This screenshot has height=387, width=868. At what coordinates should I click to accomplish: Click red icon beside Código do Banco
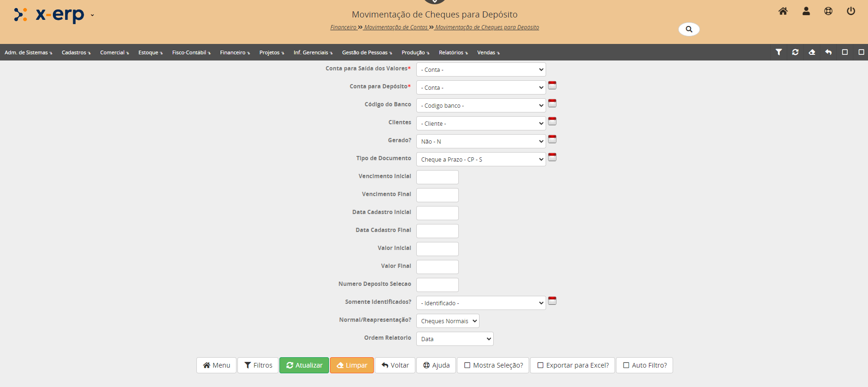point(552,103)
